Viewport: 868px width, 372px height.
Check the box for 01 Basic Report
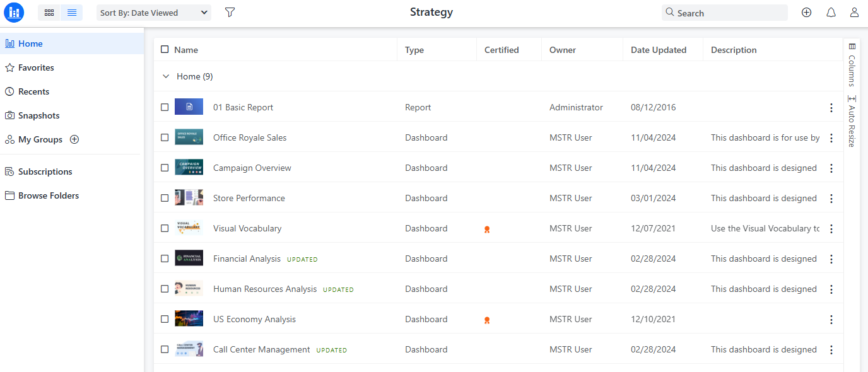point(165,108)
